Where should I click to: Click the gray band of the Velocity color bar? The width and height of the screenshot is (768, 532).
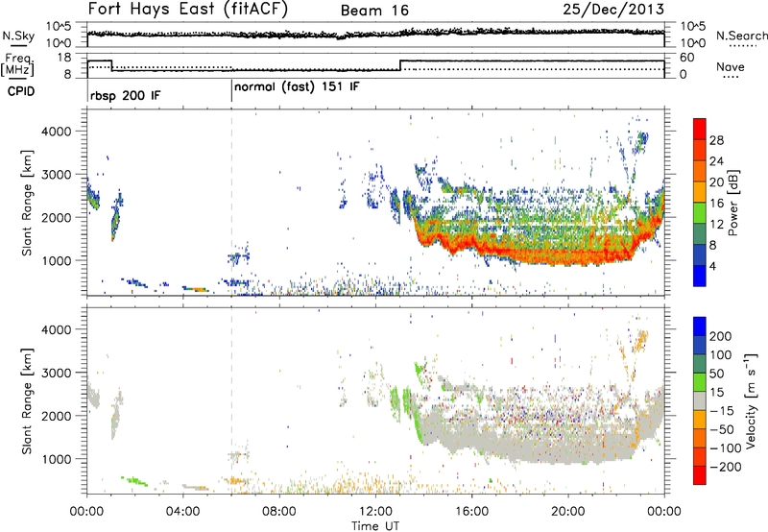click(x=700, y=401)
